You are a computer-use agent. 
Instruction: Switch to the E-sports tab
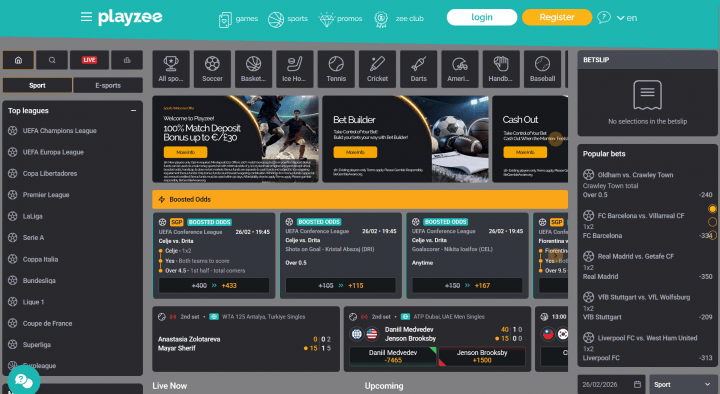click(x=108, y=85)
